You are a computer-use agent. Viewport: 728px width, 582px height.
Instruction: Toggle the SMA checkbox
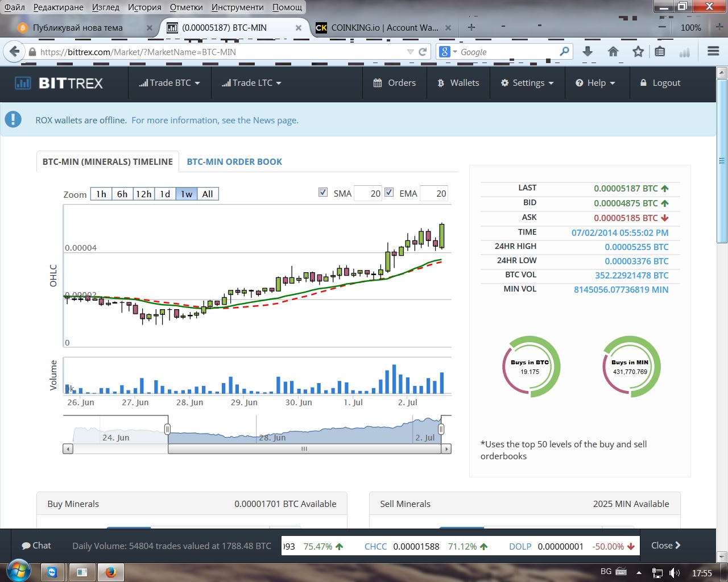tap(323, 192)
